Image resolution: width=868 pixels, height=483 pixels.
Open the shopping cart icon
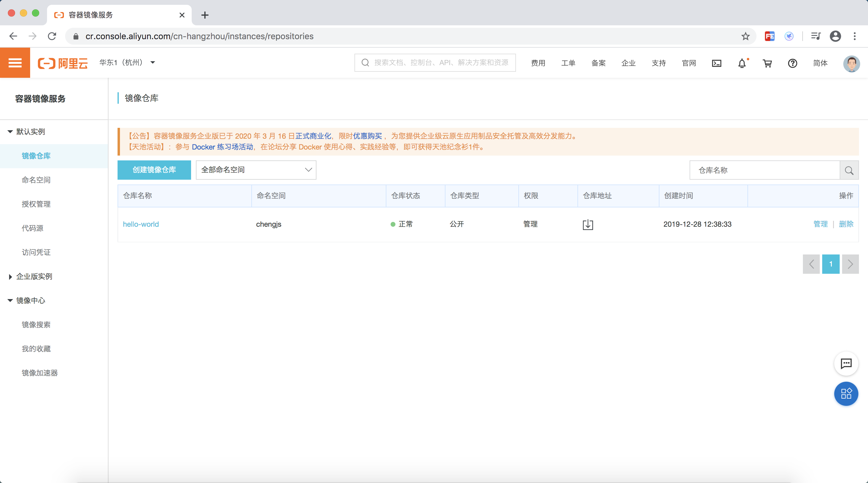(767, 63)
